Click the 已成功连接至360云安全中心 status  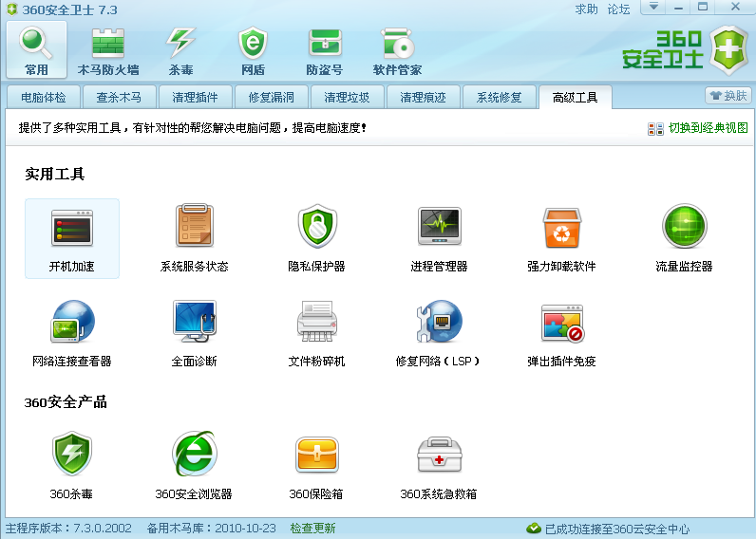(x=609, y=529)
